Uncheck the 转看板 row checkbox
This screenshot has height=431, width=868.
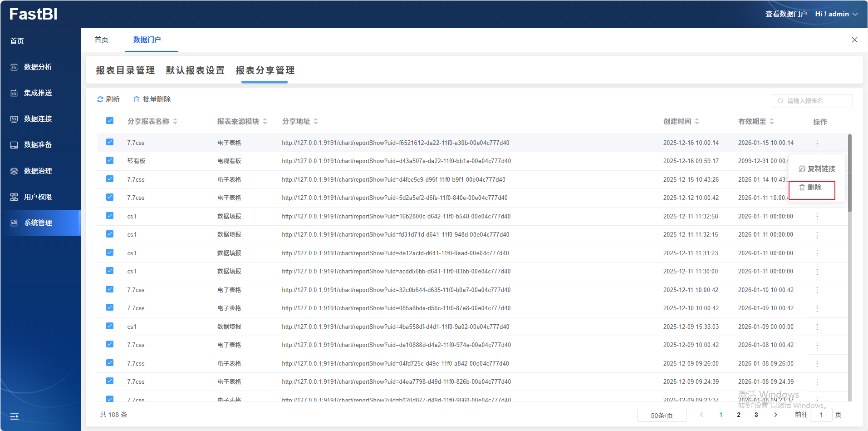tap(110, 160)
